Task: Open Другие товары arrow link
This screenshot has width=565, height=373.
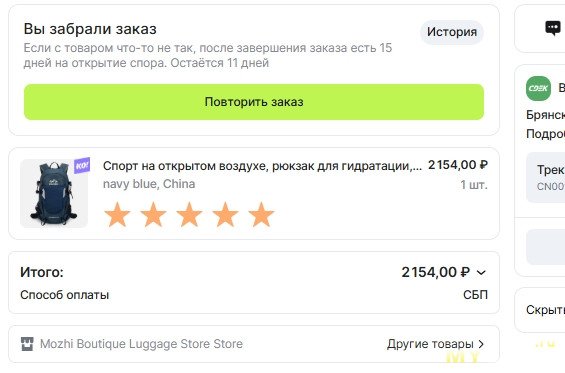Action: point(436,344)
